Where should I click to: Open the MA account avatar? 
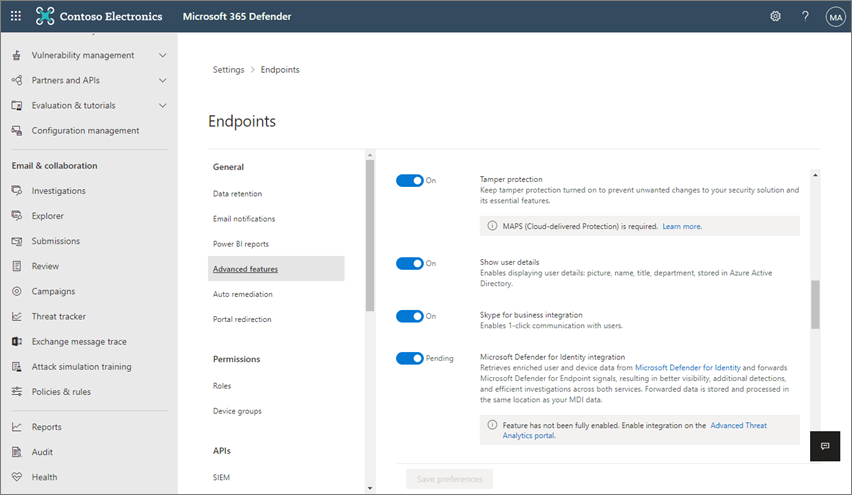pos(835,17)
